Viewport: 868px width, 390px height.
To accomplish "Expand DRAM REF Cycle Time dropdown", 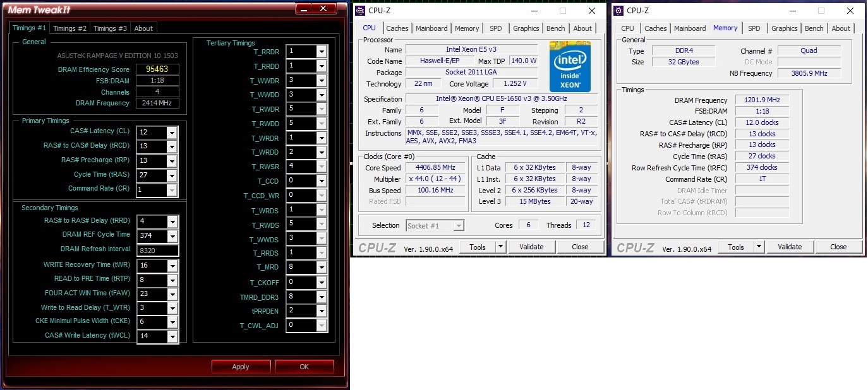I will point(172,237).
